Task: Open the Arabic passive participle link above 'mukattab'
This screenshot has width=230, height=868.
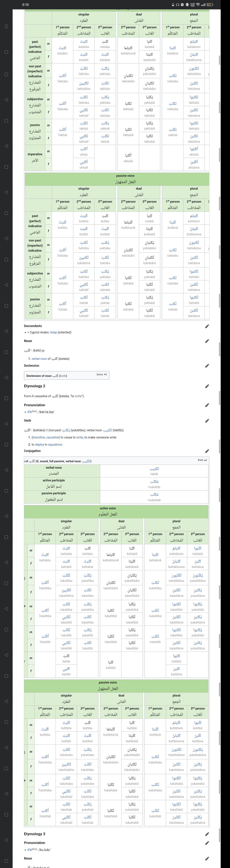Action: (x=154, y=494)
